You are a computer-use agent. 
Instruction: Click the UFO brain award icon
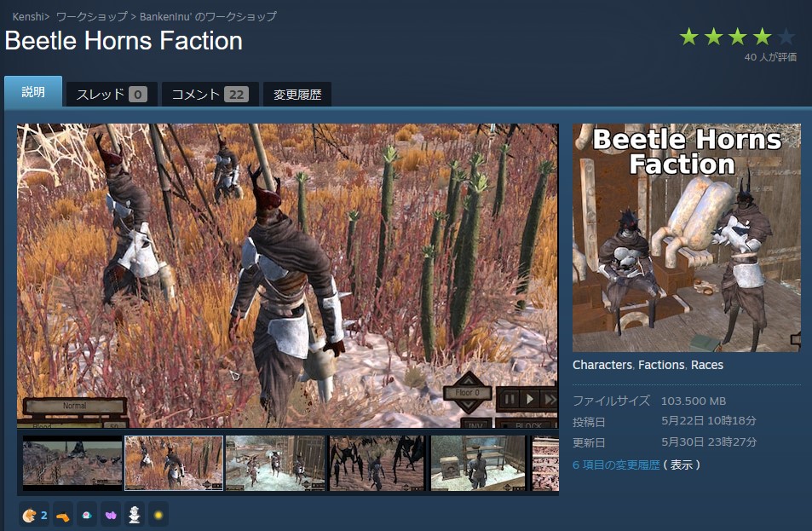point(87,515)
